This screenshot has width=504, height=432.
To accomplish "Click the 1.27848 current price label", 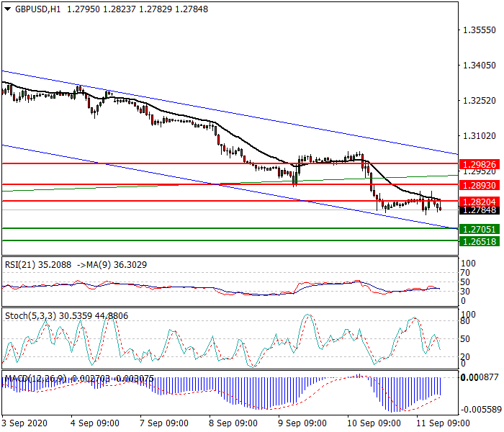I will tap(480, 210).
